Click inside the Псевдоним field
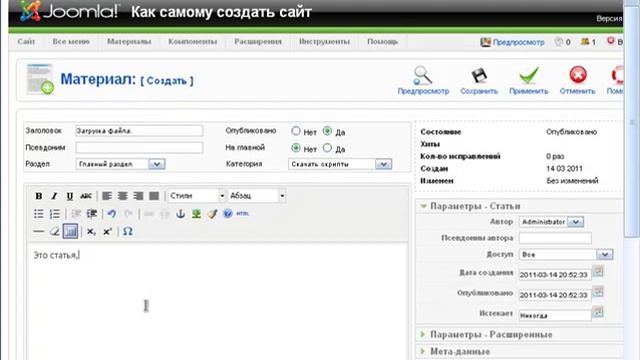 [139, 148]
